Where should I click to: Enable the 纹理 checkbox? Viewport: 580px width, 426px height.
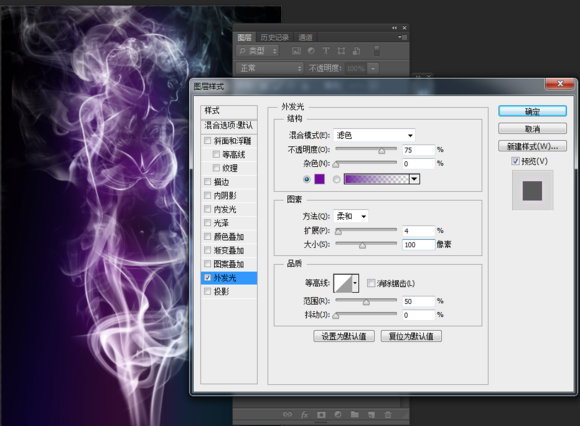(x=216, y=168)
